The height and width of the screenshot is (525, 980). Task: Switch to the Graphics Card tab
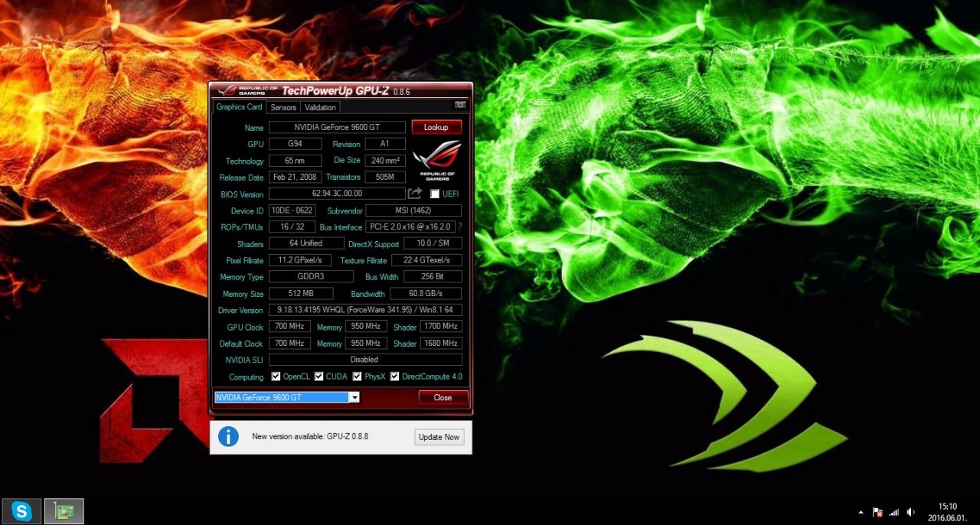(239, 107)
